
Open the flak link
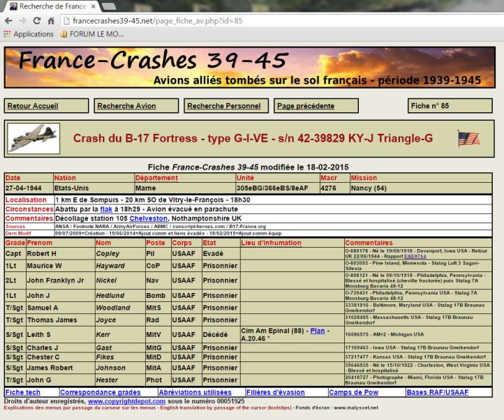click(106, 209)
